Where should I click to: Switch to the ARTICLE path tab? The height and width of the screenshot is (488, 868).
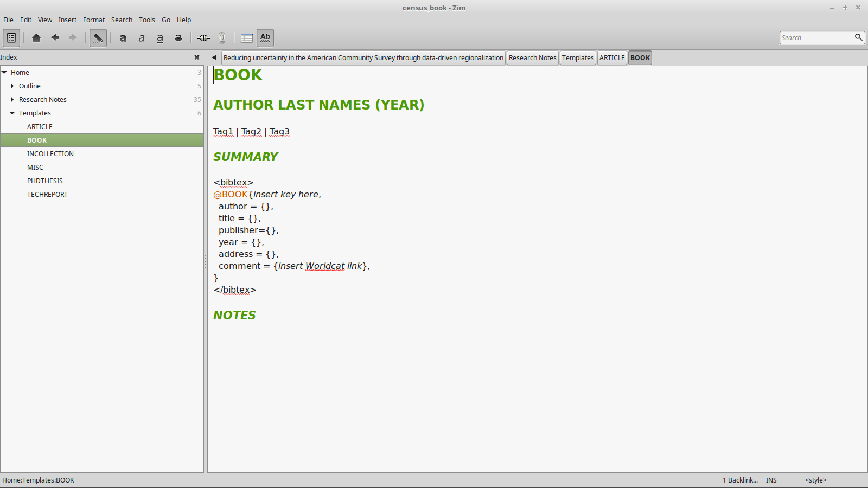pos(612,58)
